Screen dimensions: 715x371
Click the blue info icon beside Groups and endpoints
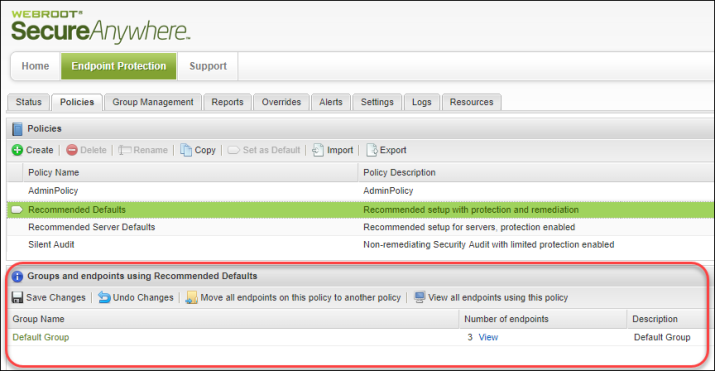tap(17, 276)
